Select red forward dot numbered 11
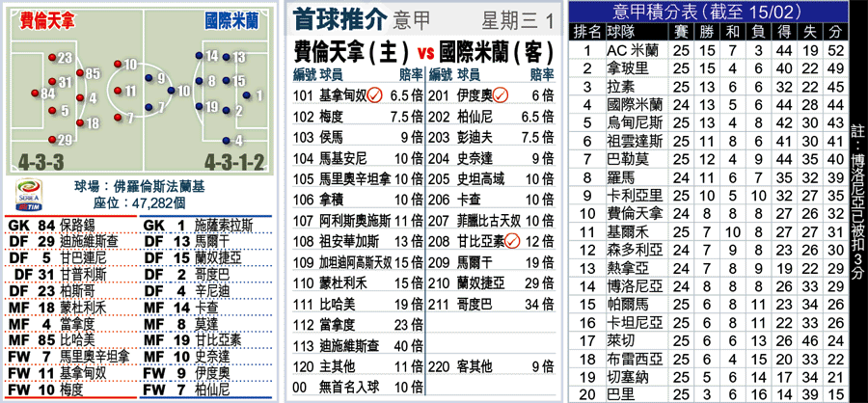 coord(118,91)
